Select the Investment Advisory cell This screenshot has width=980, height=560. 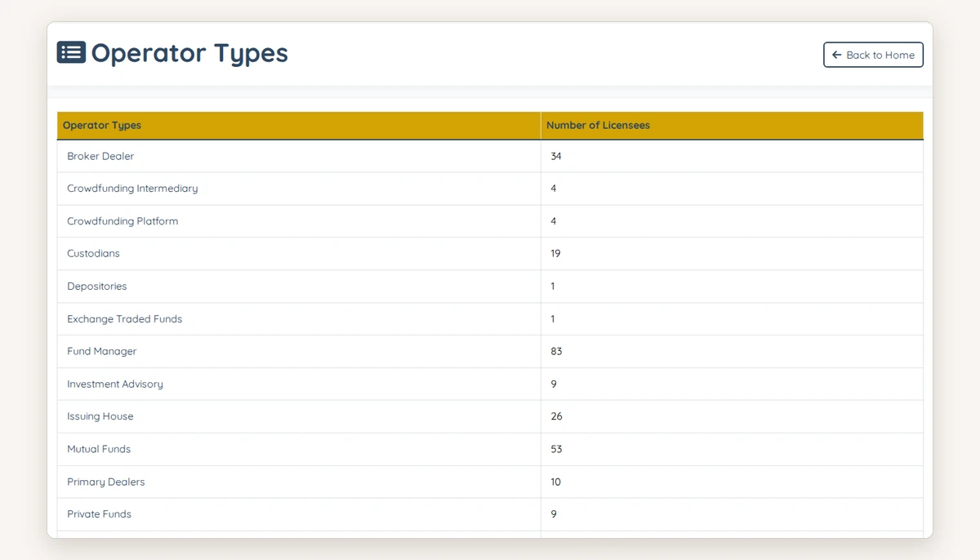coord(299,384)
